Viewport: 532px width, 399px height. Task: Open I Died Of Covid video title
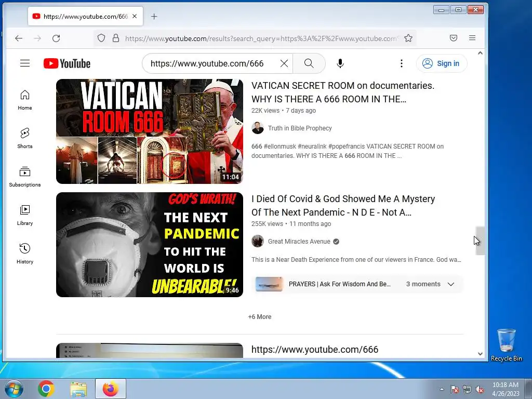coord(343,206)
